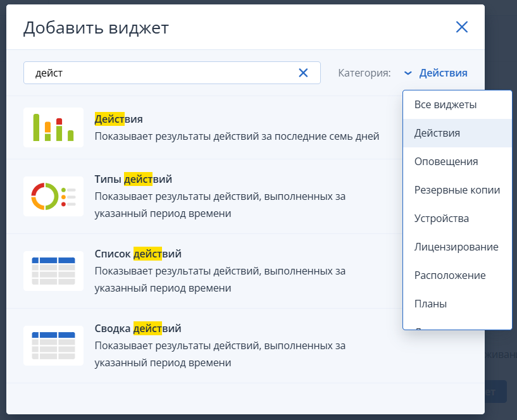
Task: Click the Добавить виджет dialog heading
Action: click(96, 28)
